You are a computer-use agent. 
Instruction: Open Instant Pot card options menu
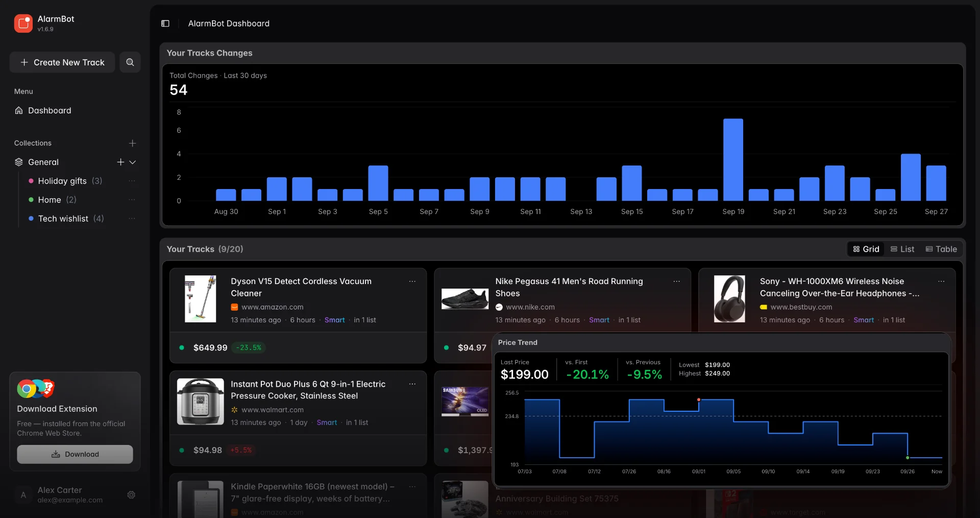412,384
